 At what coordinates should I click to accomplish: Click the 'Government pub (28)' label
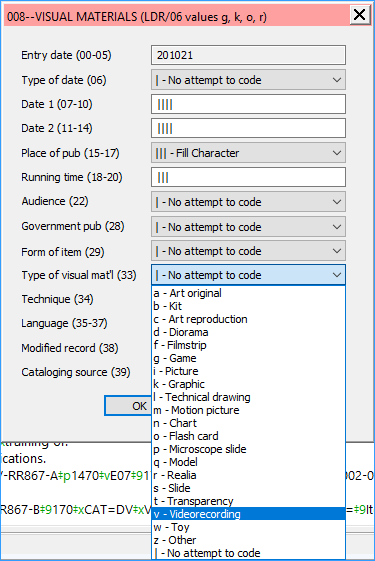tap(73, 226)
